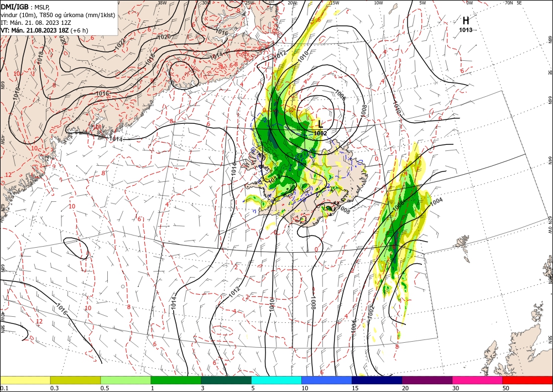Click the 'IT: Mán. 21. 08. 2023 12Z' line
The height and width of the screenshot is (392, 553).
click(x=36, y=22)
